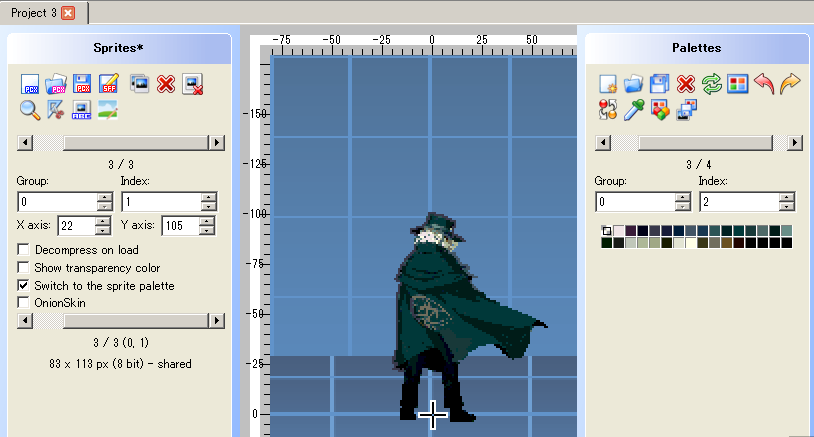Image resolution: width=814 pixels, height=437 pixels.
Task: Decrease the palette Index value
Action: click(x=787, y=206)
